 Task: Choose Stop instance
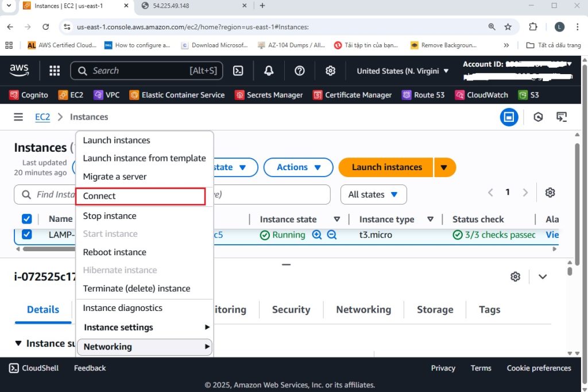click(110, 216)
